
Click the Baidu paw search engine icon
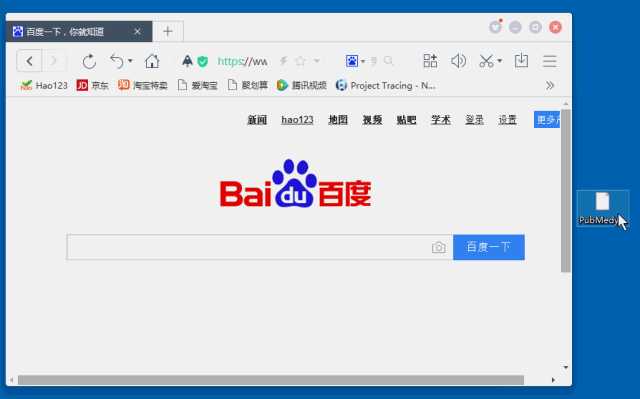352,61
